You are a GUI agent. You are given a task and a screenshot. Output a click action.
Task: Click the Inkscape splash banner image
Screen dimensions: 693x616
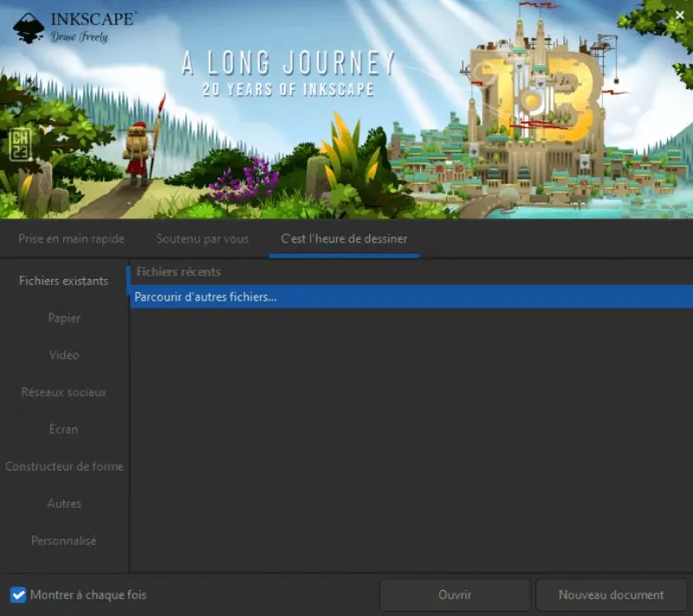pyautogui.click(x=346, y=109)
